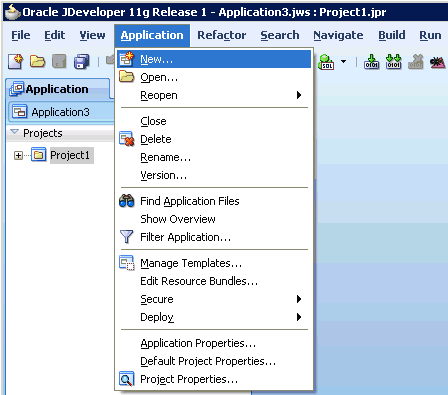Close the open Application menu
The image size is (448, 395).
click(x=152, y=35)
